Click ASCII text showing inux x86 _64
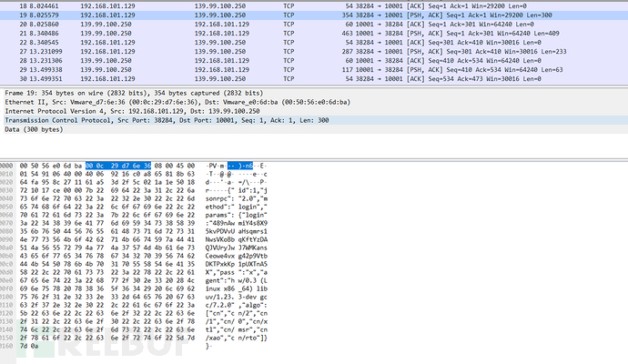628x364 pixels. (237, 288)
